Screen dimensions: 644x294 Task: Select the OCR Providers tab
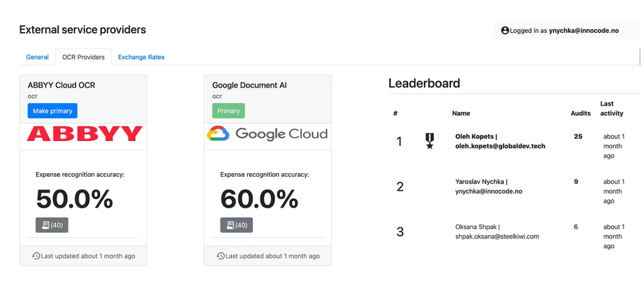point(84,57)
